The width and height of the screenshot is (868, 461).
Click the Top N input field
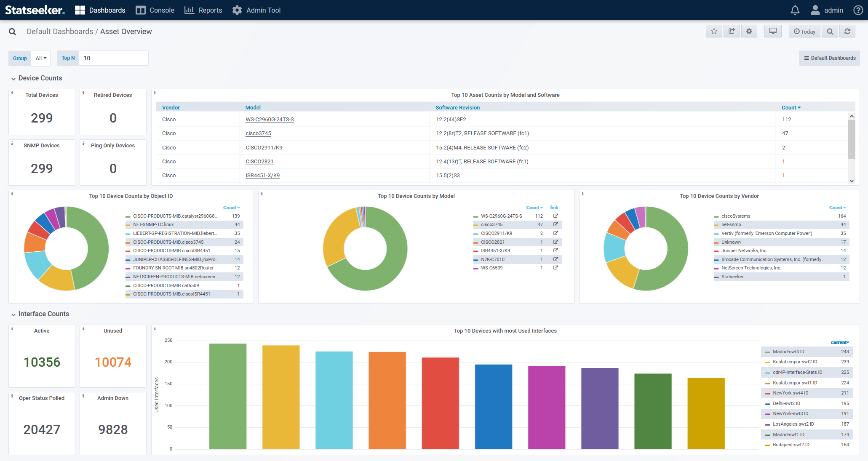tap(114, 58)
